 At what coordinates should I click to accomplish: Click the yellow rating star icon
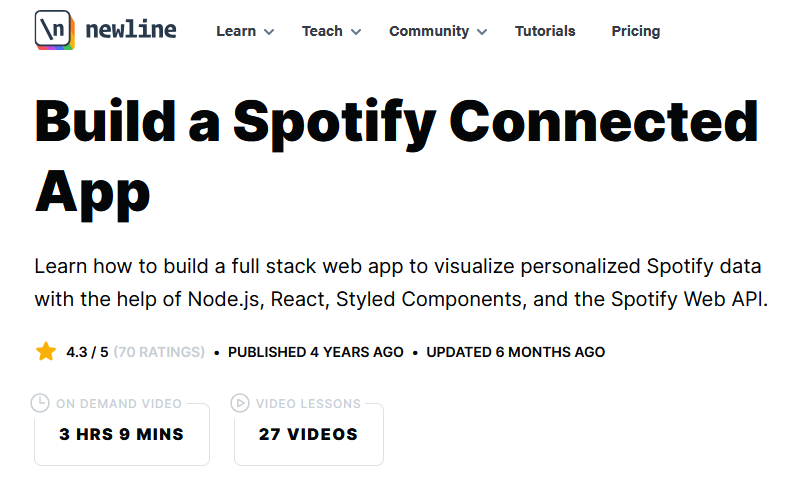coord(46,352)
